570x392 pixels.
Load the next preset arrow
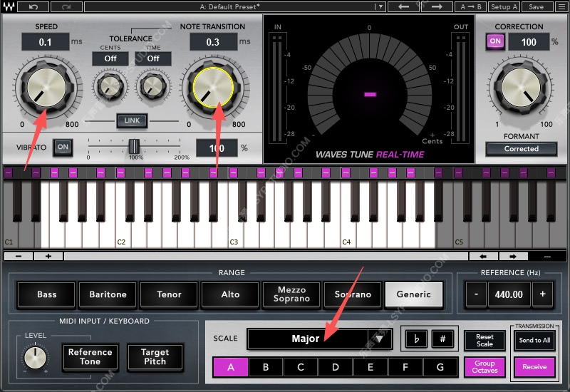coord(437,6)
